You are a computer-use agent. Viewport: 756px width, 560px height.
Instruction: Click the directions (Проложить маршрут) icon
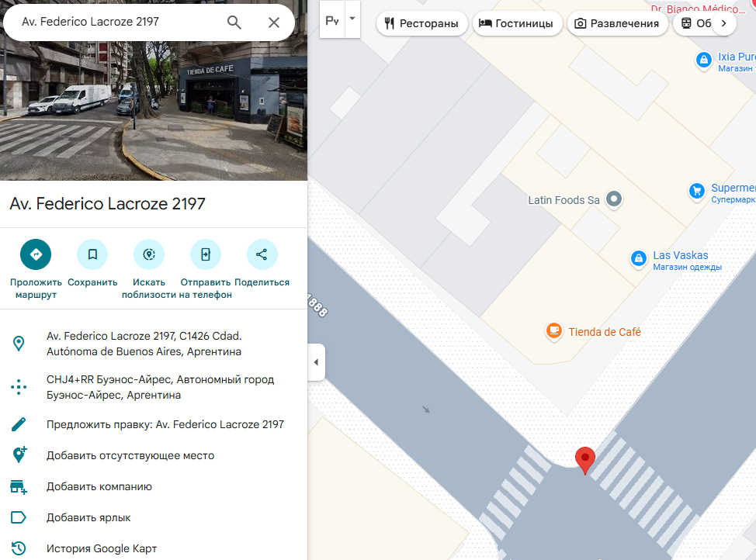point(36,254)
